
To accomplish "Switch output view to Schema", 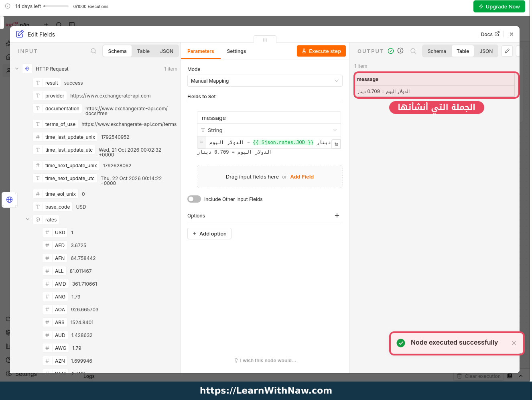I will 437,51.
